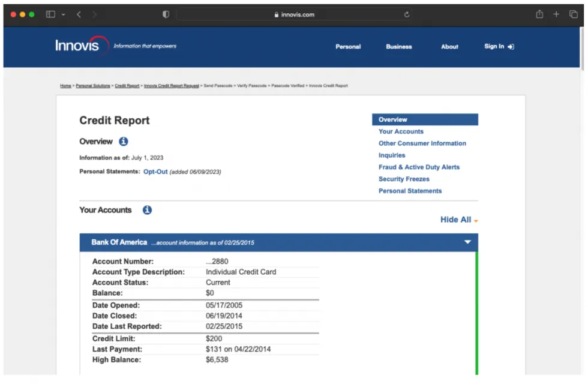Go back with the back arrow
Screen dimensions: 588x384
click(x=79, y=14)
